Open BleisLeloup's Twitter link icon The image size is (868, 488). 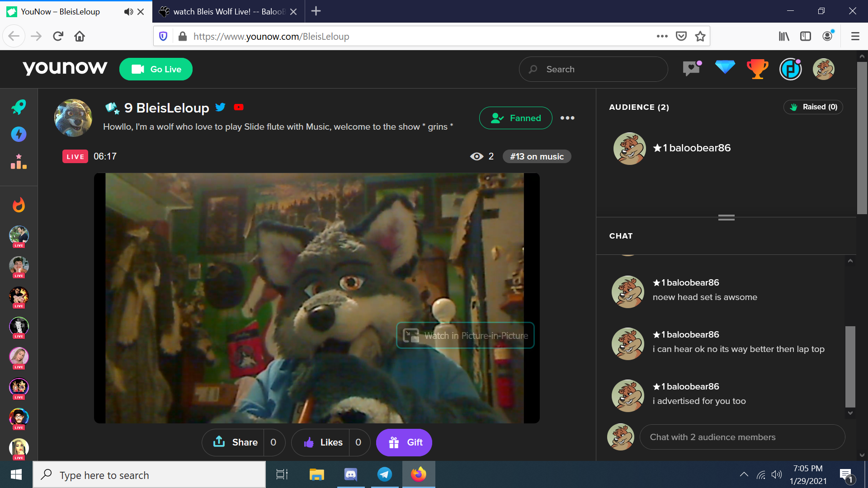tap(220, 107)
